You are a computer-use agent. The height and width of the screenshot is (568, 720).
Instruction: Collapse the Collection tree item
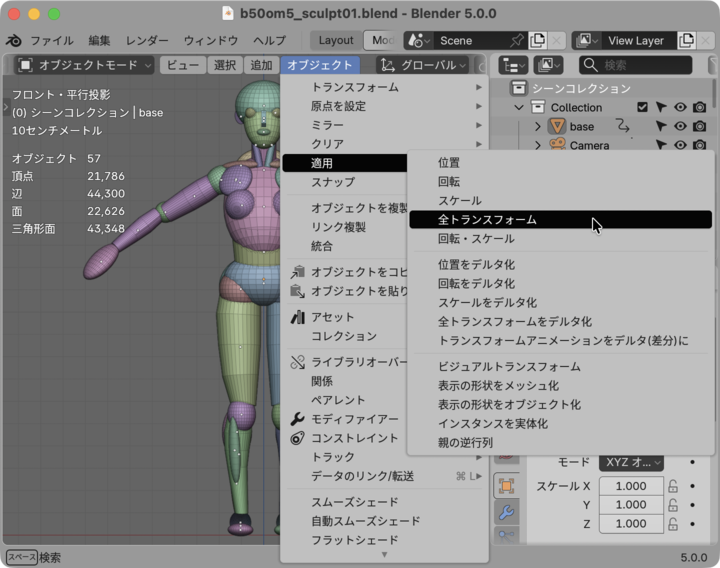pos(519,107)
